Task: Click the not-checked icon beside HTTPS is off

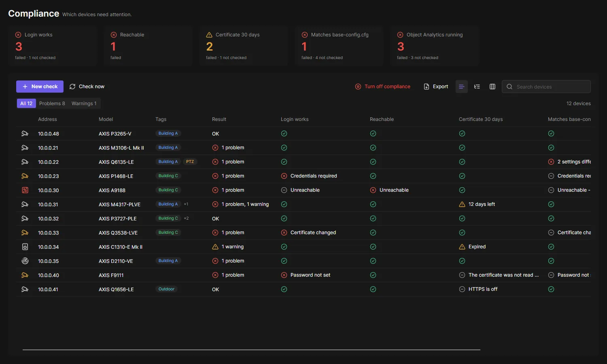Action: click(462, 289)
